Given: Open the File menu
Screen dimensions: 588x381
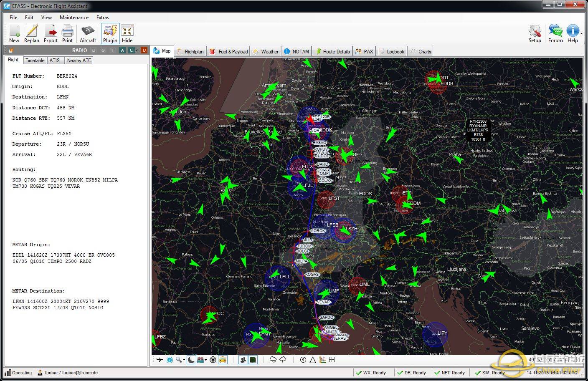Looking at the screenshot, I should (x=13, y=18).
